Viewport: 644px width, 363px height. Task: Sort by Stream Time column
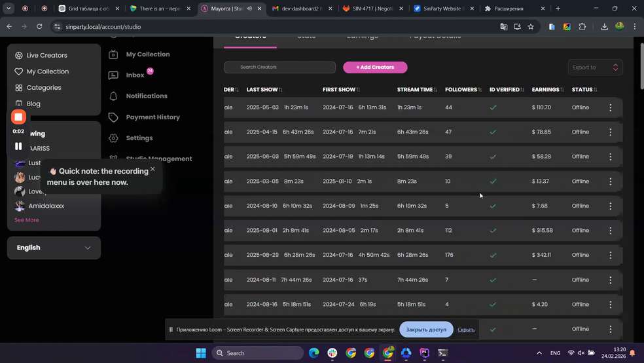click(417, 90)
